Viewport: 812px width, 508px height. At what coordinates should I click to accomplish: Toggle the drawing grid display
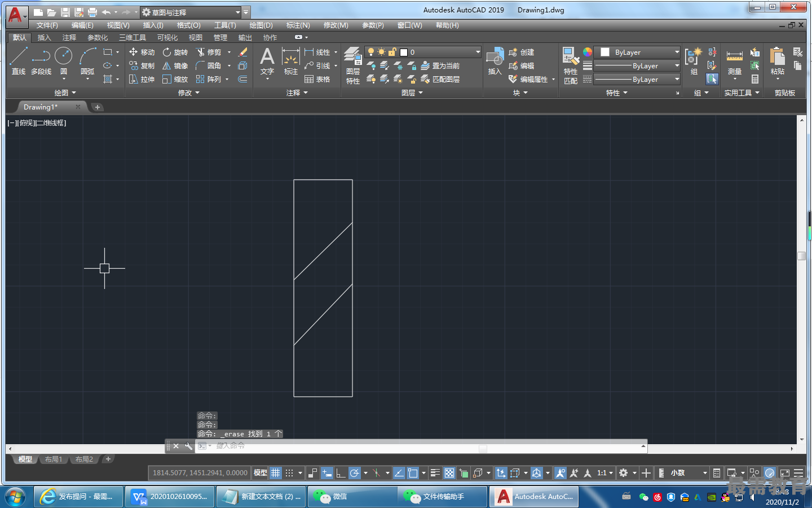click(275, 473)
